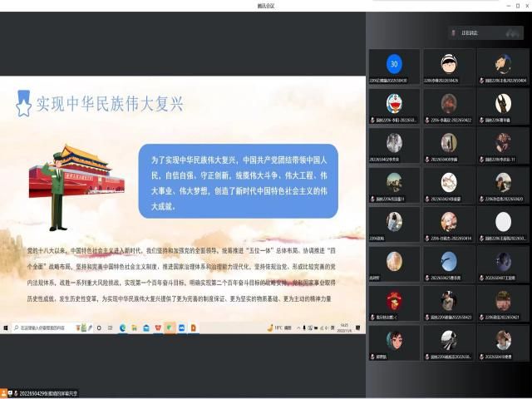Click mic icon under blue sky avatar
The image size is (532, 399).
coord(427,278)
